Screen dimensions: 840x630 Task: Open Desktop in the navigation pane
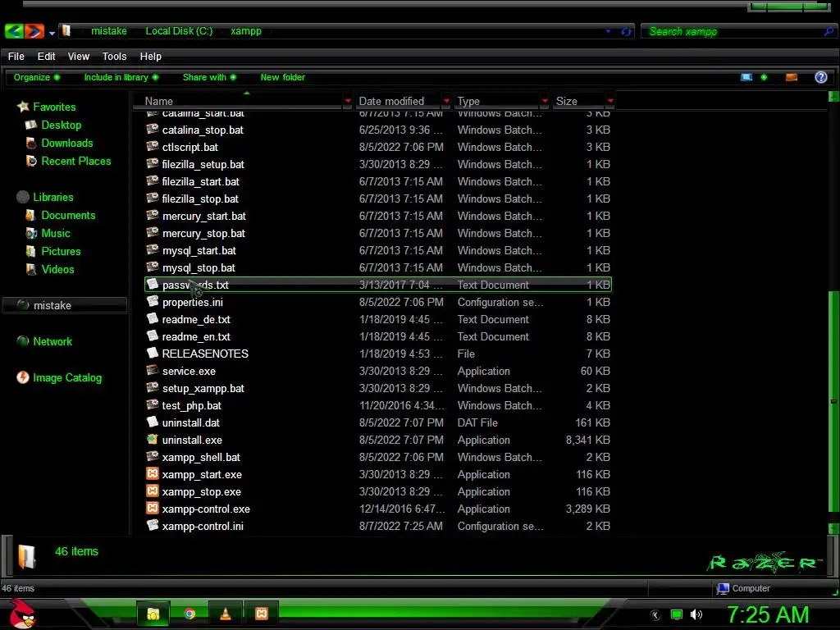coord(61,125)
